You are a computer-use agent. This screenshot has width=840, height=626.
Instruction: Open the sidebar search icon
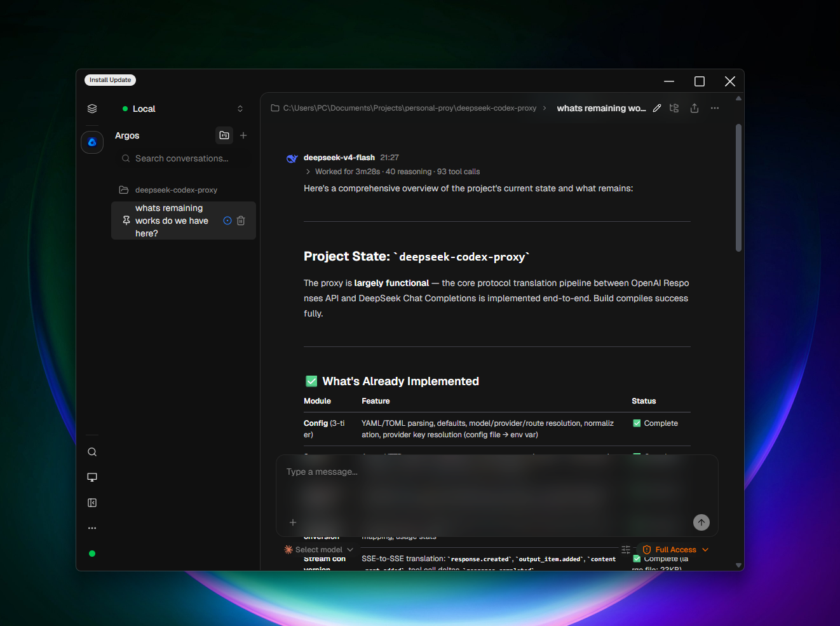[92, 452]
